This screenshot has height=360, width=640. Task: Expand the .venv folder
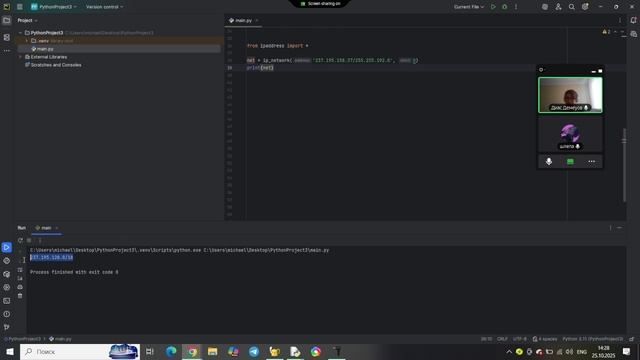27,41
